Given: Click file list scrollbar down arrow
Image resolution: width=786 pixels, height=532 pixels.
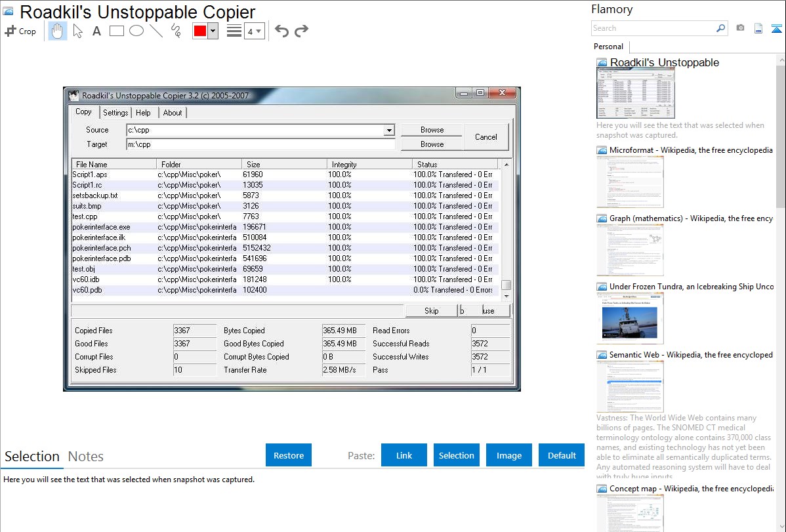Looking at the screenshot, I should 507,296.
